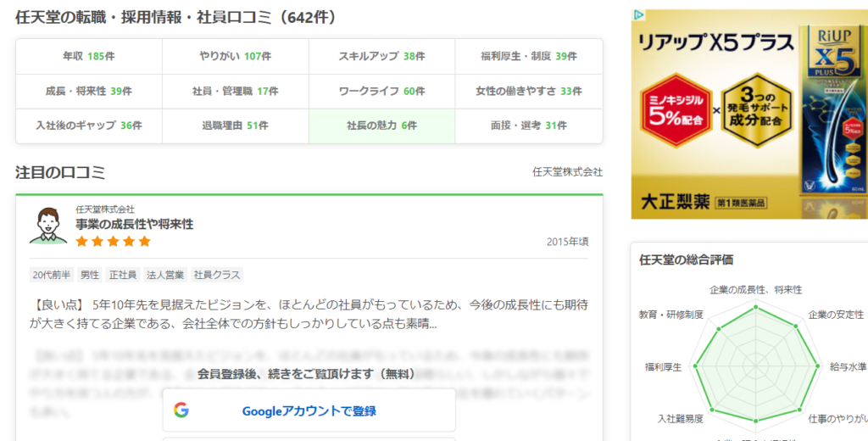Open the 面接・選考 31件 category
The height and width of the screenshot is (441, 868).
tap(529, 126)
